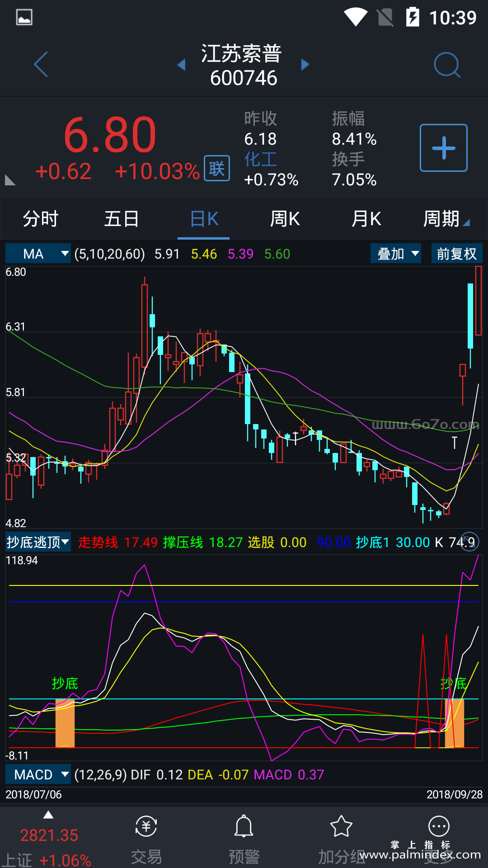Tap the MA60 value 5.60
The width and height of the screenshot is (488, 868).
coord(277,254)
